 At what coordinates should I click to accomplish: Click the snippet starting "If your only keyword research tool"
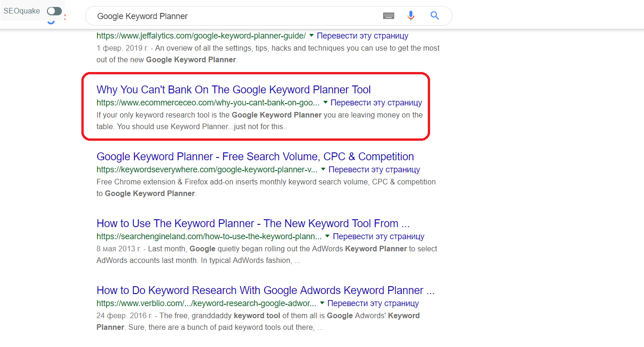[259, 120]
